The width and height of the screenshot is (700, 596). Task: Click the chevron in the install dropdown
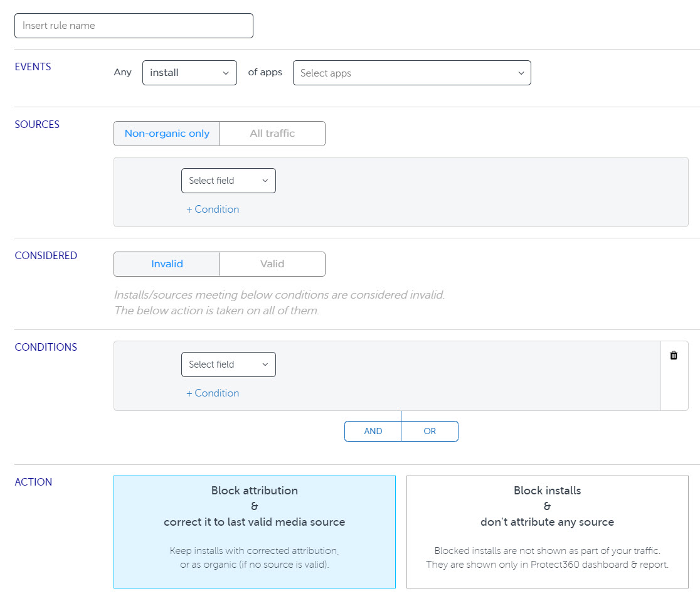tap(226, 73)
